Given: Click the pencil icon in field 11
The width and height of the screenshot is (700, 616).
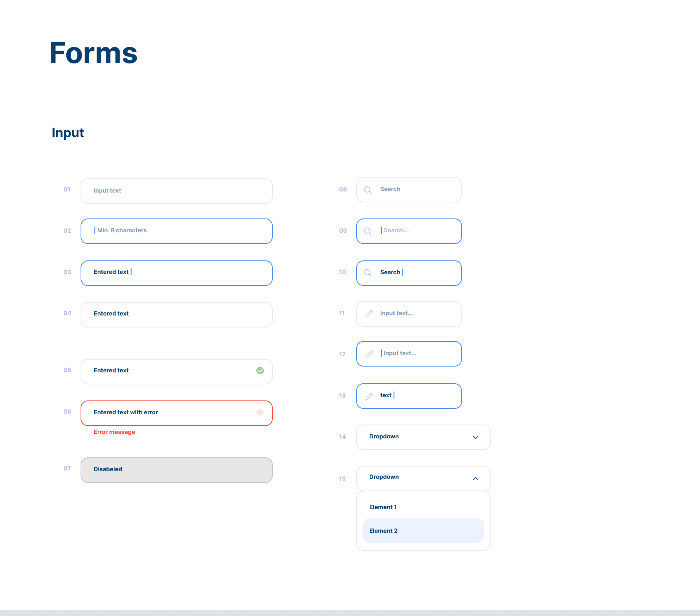Looking at the screenshot, I should (369, 314).
